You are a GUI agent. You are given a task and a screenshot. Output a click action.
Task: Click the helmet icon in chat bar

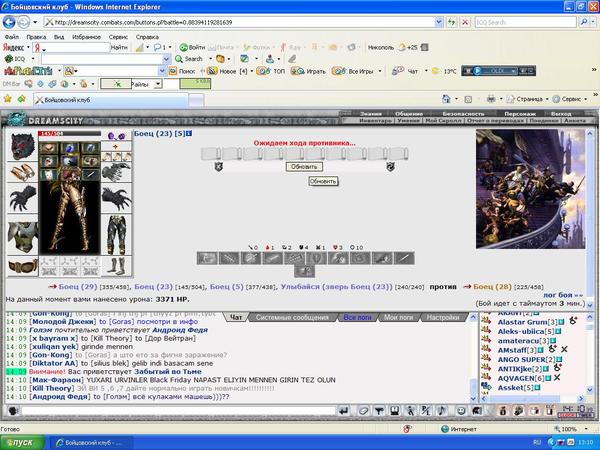[476, 411]
